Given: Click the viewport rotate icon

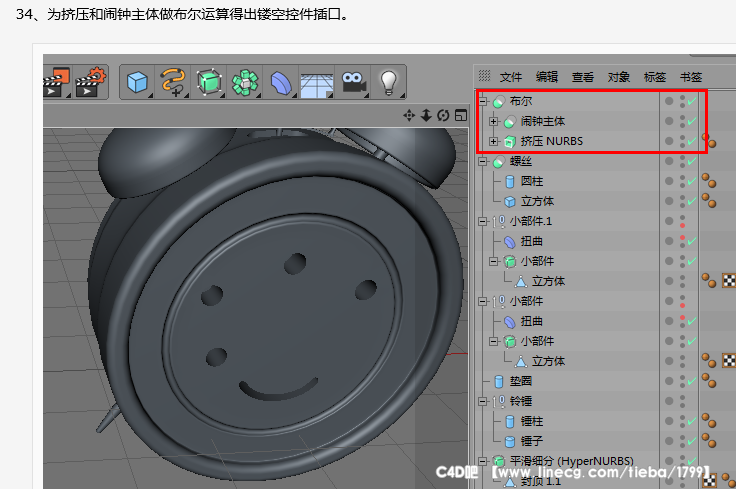Looking at the screenshot, I should click(443, 115).
